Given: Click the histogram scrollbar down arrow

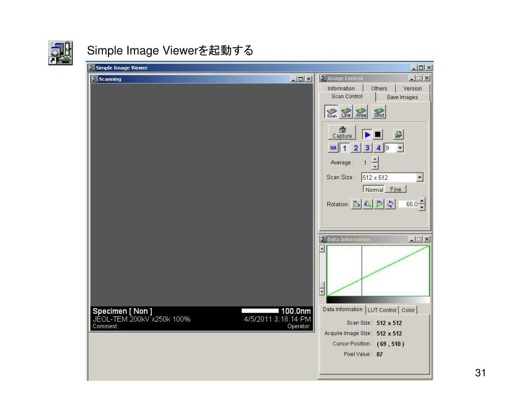Looking at the screenshot, I should (x=322, y=292).
